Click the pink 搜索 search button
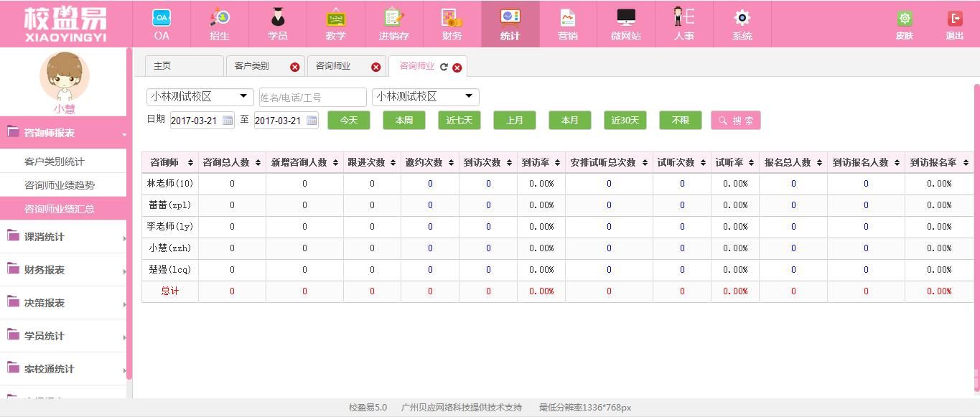The height and width of the screenshot is (417, 980). pos(735,121)
